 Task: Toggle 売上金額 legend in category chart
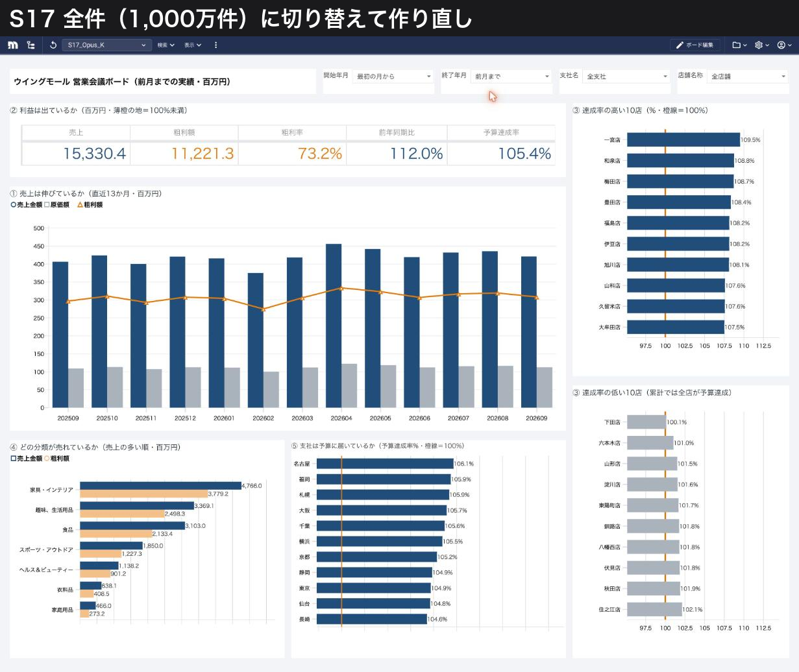[27, 459]
